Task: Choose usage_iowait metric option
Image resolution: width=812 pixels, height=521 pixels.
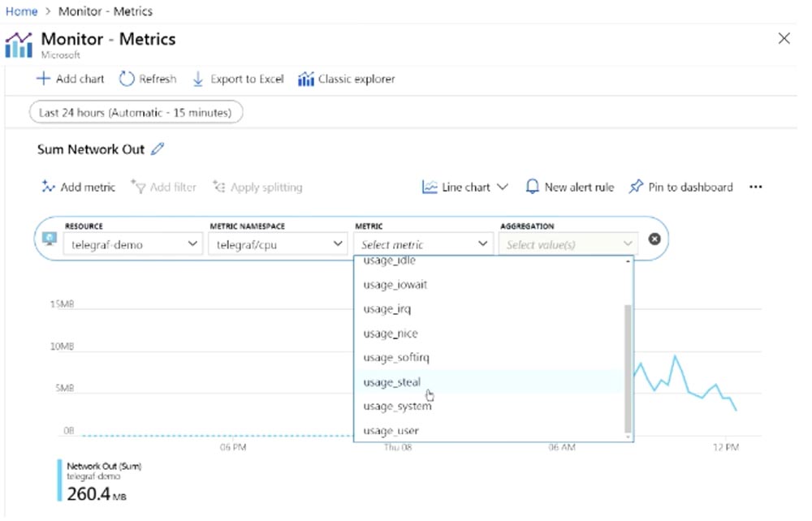Action: (395, 285)
